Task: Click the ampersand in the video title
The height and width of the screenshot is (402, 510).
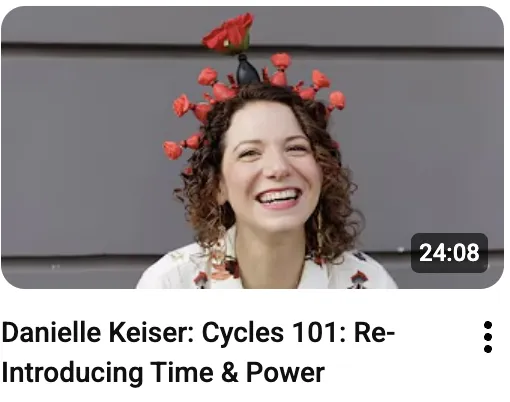Action: (230, 372)
